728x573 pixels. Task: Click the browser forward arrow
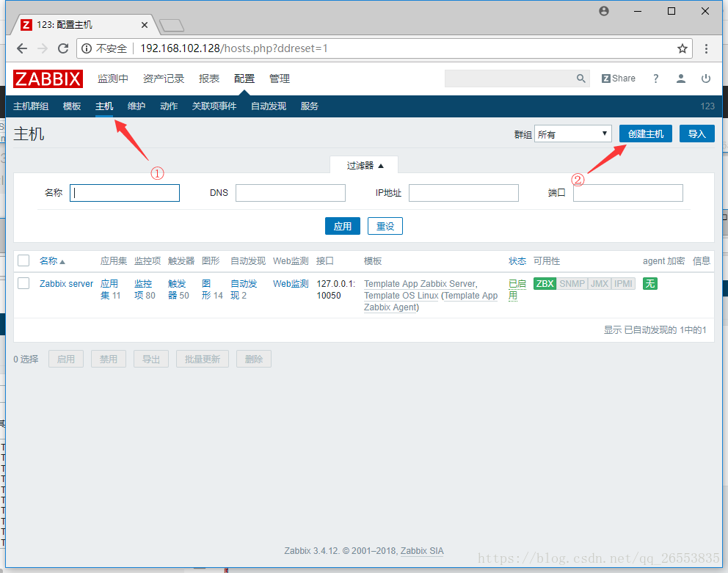[x=43, y=48]
